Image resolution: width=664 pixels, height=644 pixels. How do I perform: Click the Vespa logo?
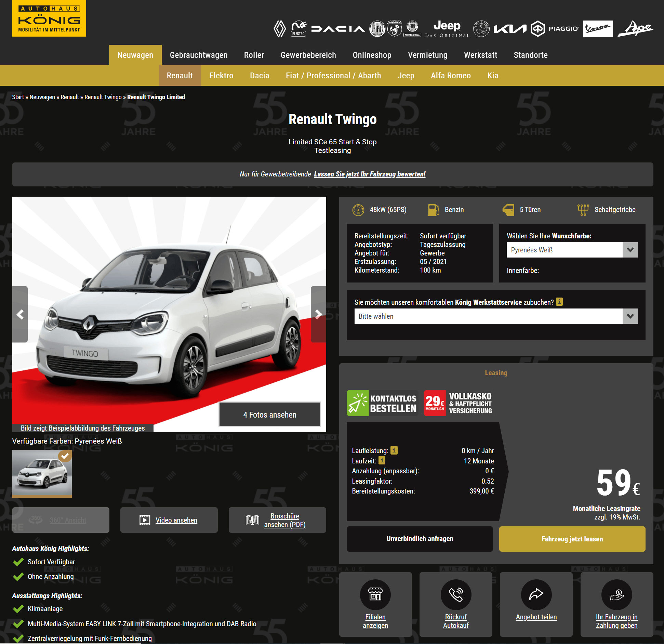598,29
